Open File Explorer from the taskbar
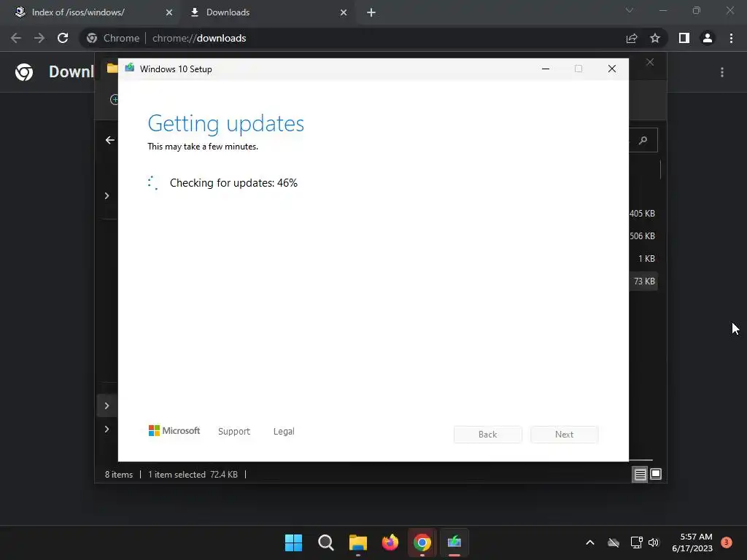The height and width of the screenshot is (560, 747). click(357, 542)
